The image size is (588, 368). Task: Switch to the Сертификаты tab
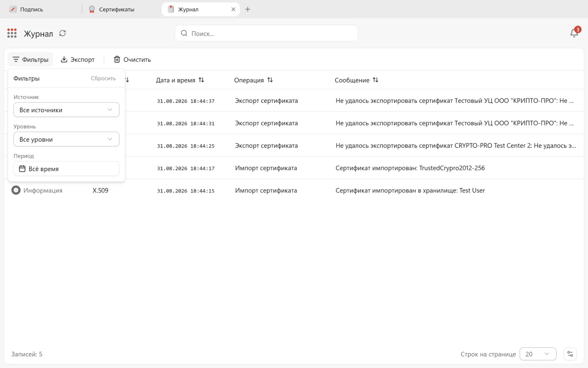[122, 9]
